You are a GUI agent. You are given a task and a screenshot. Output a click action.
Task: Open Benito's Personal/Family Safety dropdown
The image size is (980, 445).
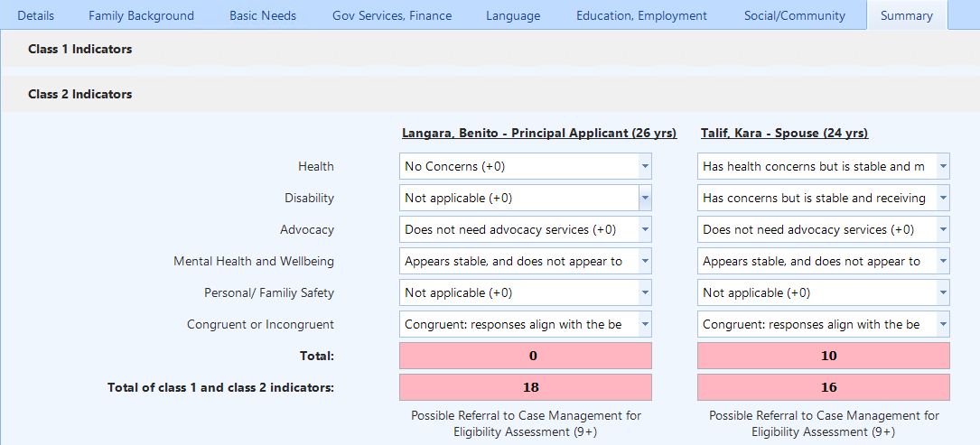click(525, 292)
